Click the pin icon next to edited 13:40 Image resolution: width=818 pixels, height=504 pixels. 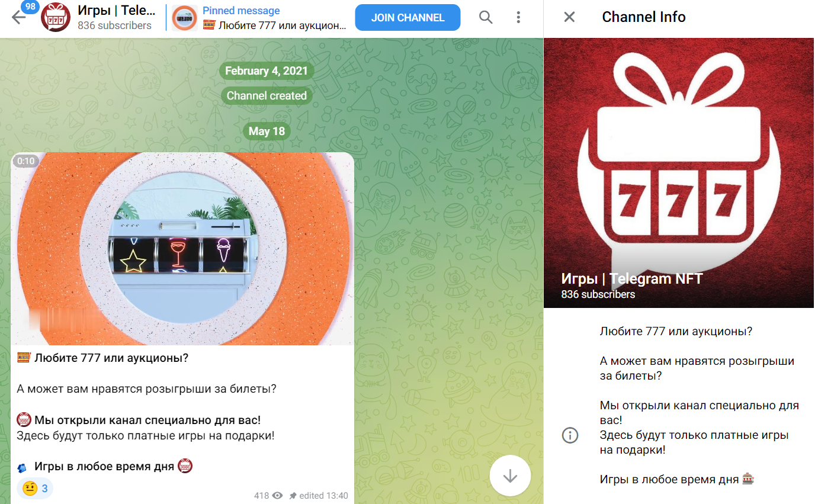(x=293, y=496)
